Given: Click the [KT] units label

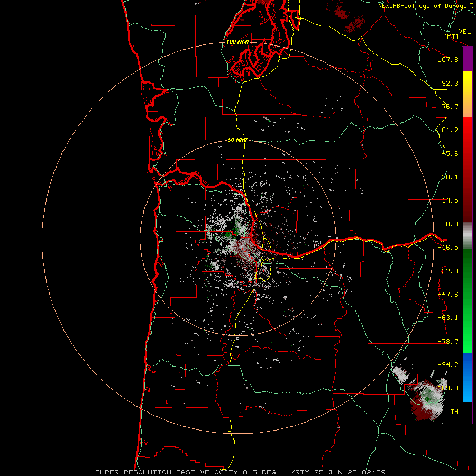Looking at the screenshot, I should [x=452, y=36].
